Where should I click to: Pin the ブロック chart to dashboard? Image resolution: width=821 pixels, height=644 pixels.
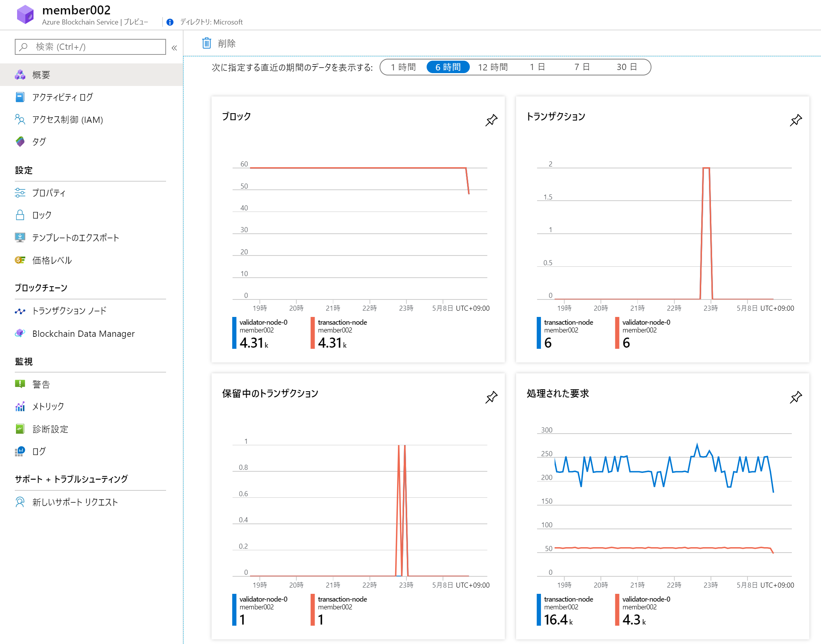coord(491,120)
